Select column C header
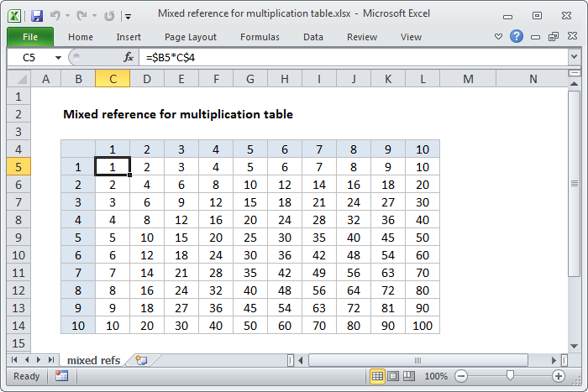This screenshot has width=588, height=392. (113, 79)
